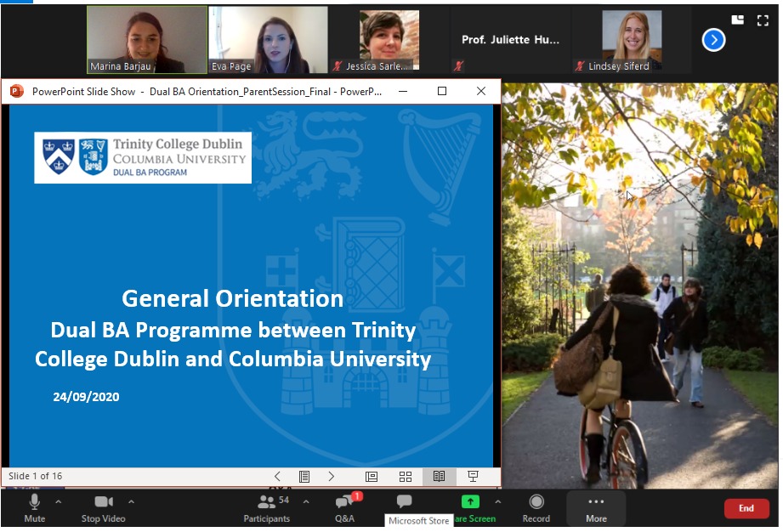End the meeting with red End button
The height and width of the screenshot is (532, 783).
click(x=746, y=508)
